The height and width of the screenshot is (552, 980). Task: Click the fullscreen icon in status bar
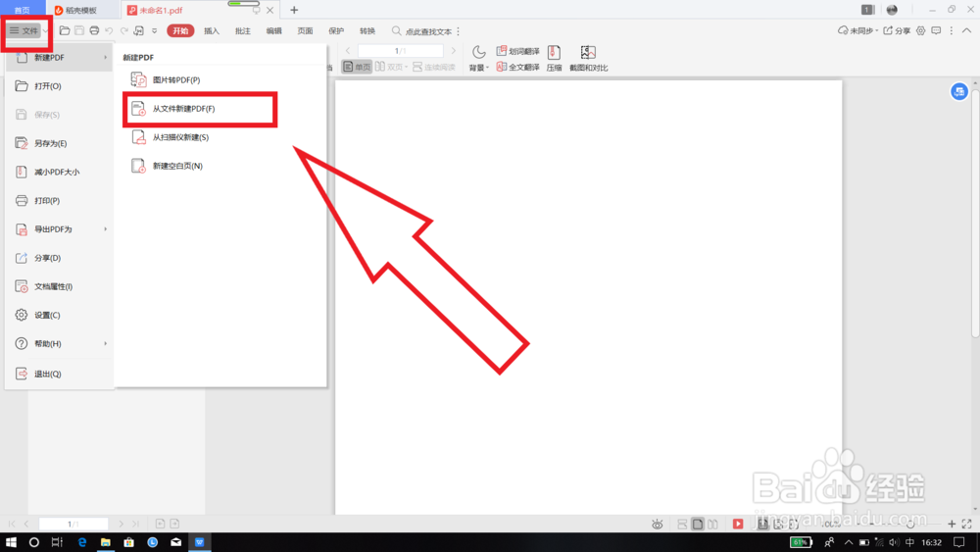point(966,524)
